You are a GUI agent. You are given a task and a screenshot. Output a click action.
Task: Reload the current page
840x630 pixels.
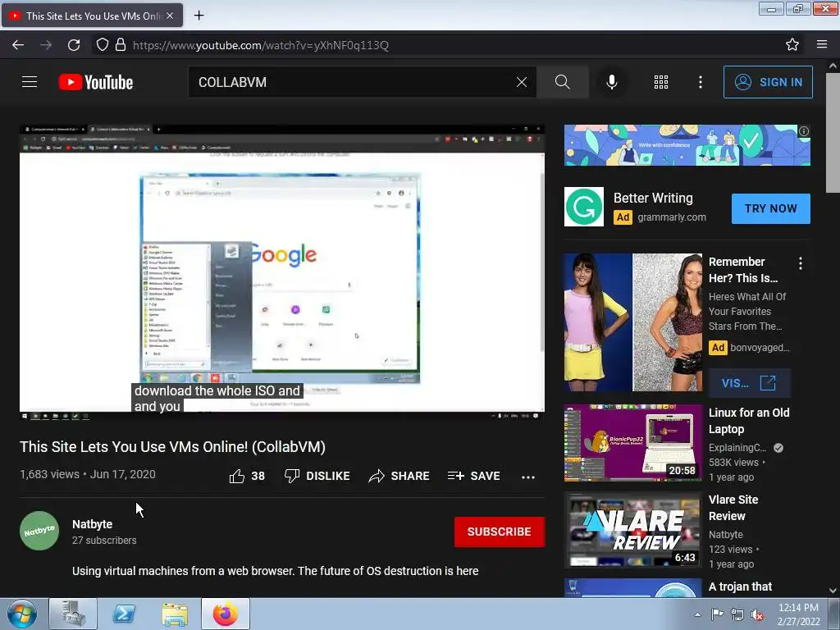pyautogui.click(x=74, y=45)
